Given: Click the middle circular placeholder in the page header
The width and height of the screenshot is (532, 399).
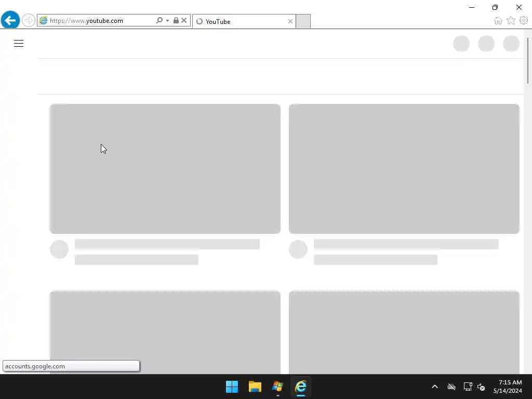Looking at the screenshot, I should tap(486, 44).
